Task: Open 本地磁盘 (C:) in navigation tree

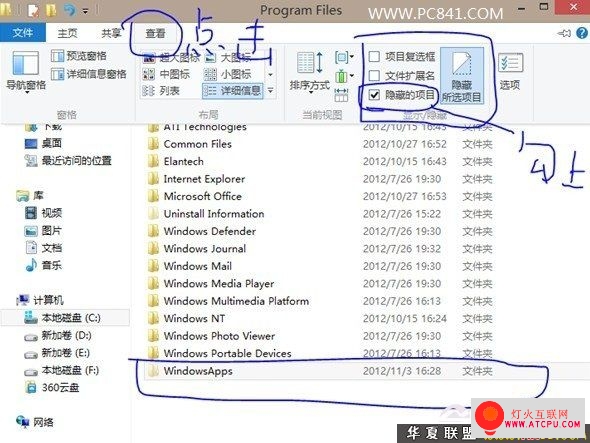Action: tap(66, 318)
